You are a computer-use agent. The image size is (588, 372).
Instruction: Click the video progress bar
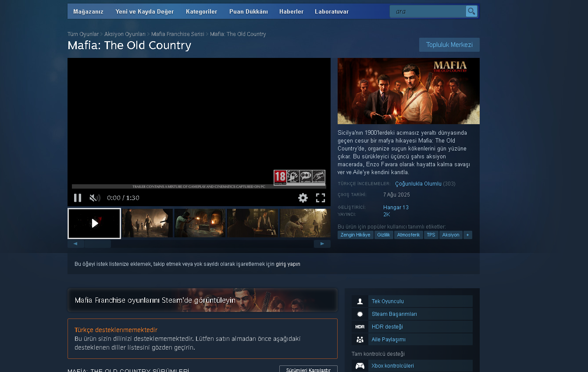(x=199, y=187)
